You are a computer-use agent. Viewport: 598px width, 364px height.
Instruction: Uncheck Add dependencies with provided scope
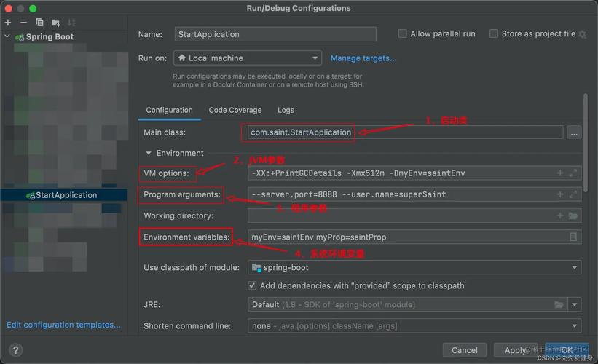(x=252, y=285)
